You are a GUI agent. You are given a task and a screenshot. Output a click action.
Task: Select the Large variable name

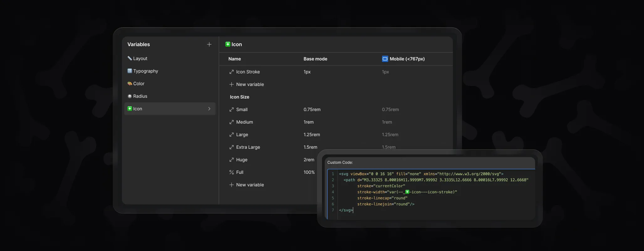pyautogui.click(x=242, y=135)
